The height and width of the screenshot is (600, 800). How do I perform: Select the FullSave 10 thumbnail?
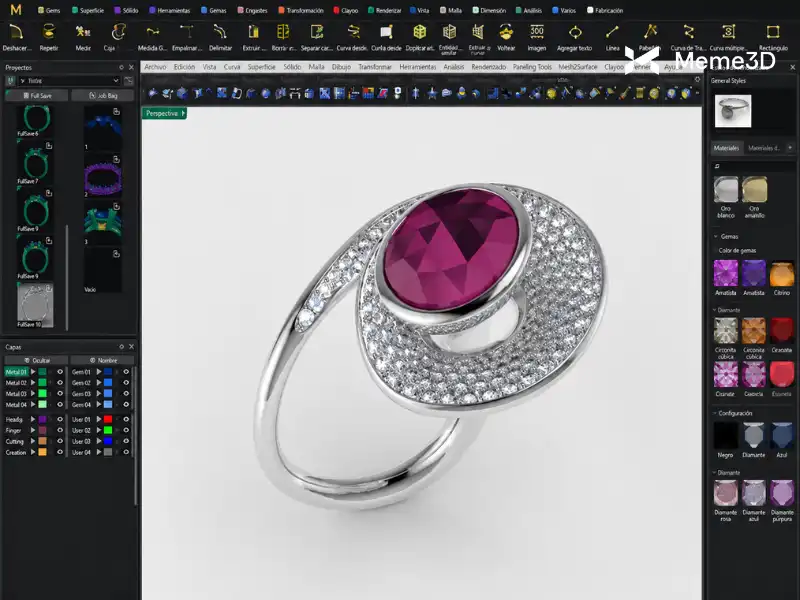click(35, 305)
